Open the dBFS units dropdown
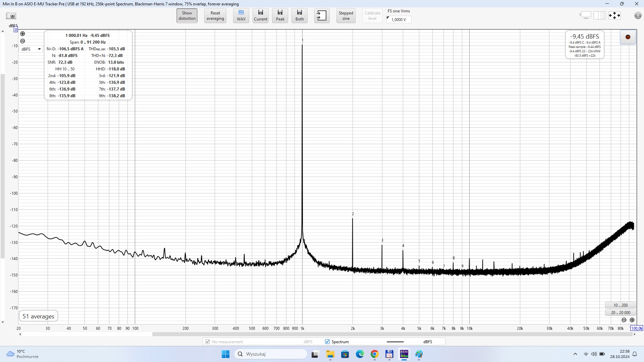Viewport: 644px width, 362px height. coord(31,49)
